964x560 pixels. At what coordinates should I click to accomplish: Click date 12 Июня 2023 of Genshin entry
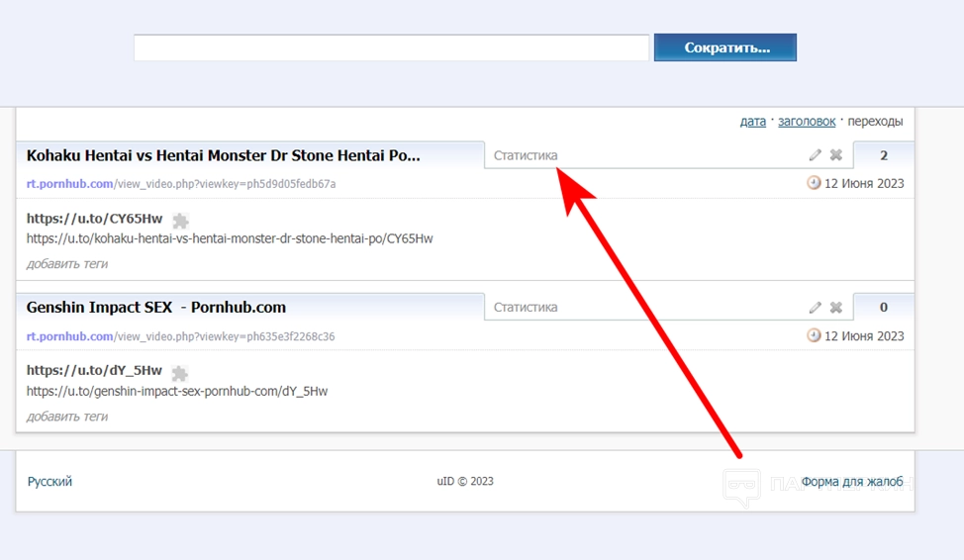[864, 335]
